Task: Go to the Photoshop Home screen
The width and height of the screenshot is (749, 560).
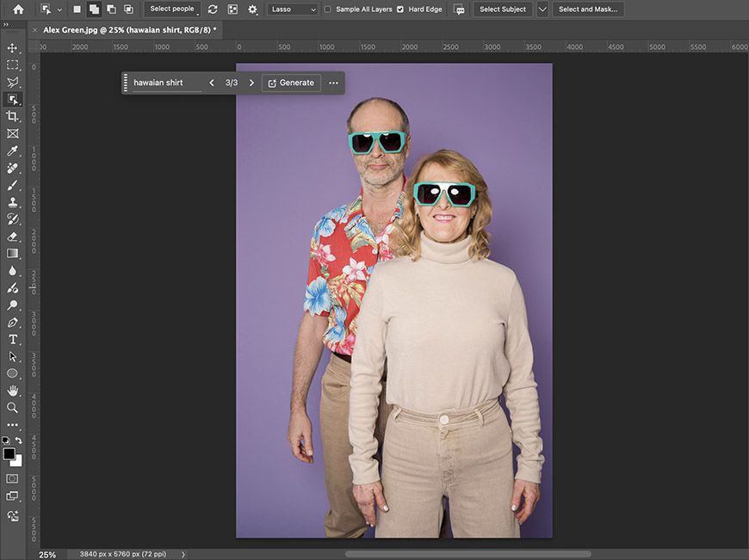Action: tap(18, 9)
